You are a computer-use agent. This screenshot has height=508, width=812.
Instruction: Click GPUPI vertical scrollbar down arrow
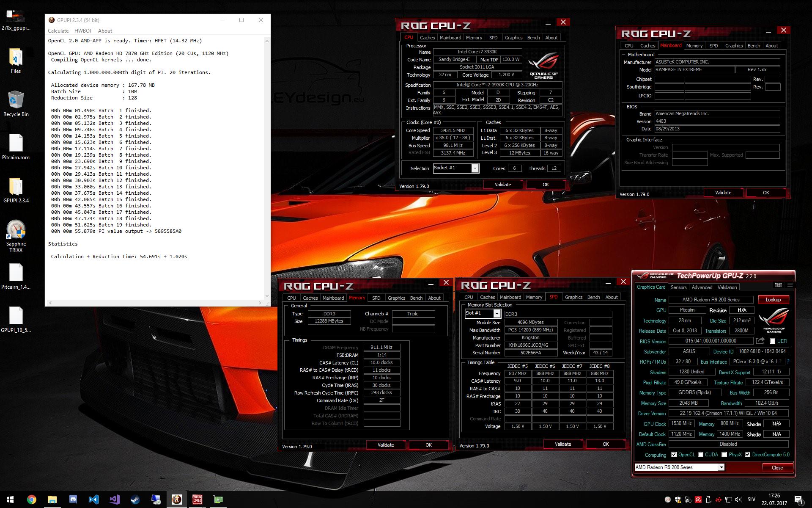(267, 296)
